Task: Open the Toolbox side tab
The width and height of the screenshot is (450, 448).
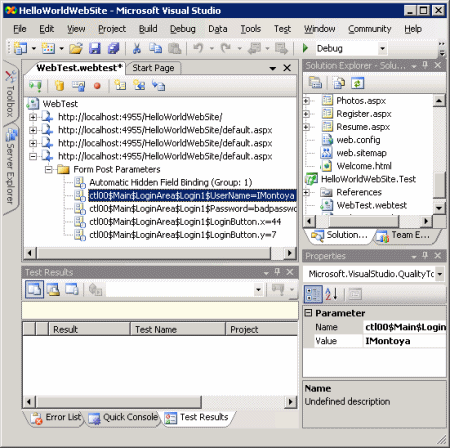Action: point(10,94)
